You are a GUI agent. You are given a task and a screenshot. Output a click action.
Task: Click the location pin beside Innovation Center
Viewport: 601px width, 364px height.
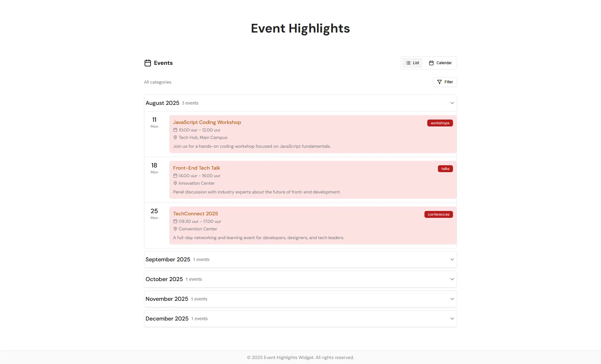175,183
